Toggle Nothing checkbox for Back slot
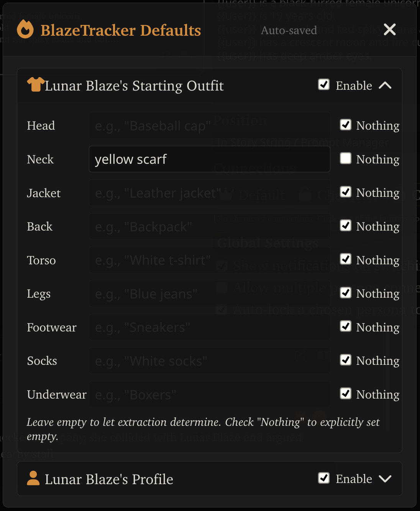This screenshot has width=420, height=511. coord(346,226)
